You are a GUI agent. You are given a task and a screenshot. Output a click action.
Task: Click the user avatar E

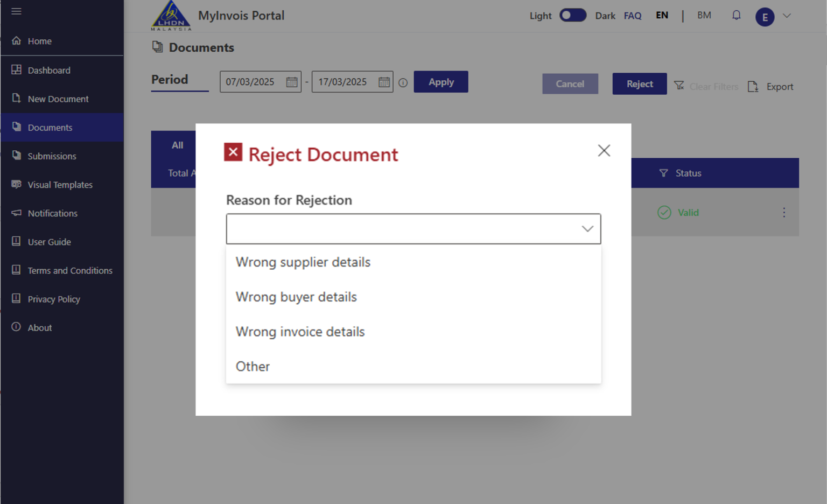click(x=765, y=17)
